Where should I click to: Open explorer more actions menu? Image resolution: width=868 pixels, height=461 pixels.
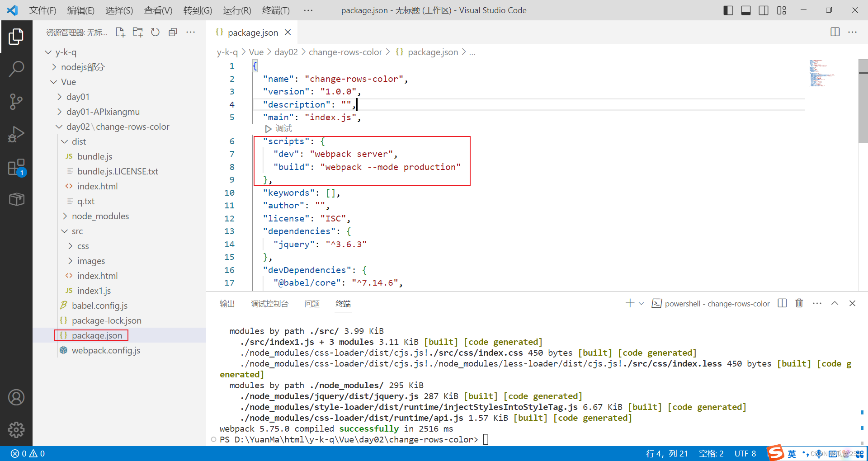point(191,32)
